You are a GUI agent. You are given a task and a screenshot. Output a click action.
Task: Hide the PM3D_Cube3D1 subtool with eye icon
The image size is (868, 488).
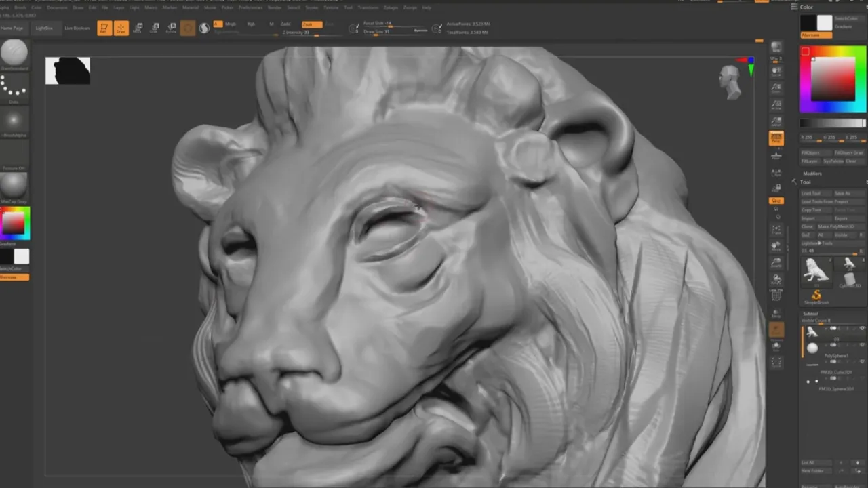863,361
